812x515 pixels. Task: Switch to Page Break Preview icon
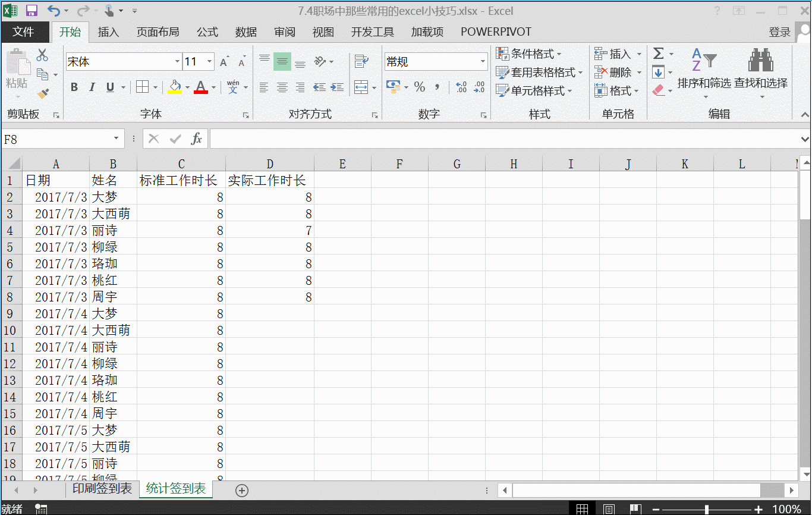tap(635, 509)
